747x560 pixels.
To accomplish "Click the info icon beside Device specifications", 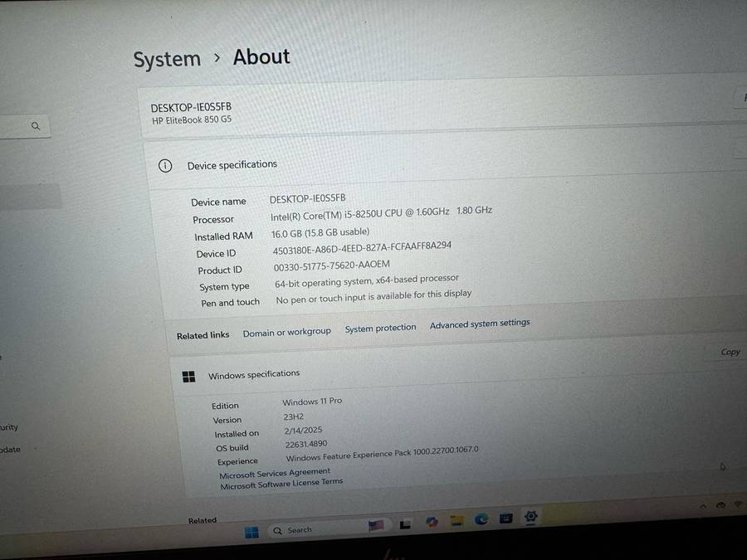I will pos(165,166).
